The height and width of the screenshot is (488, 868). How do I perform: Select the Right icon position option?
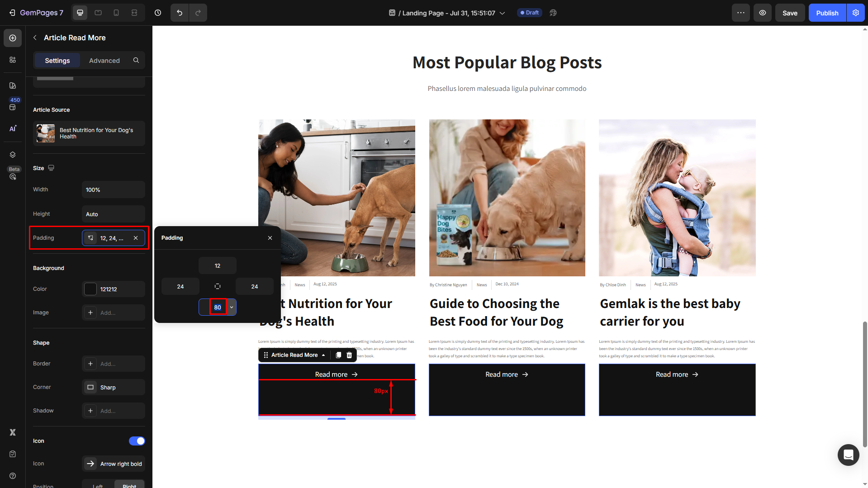[129, 485]
